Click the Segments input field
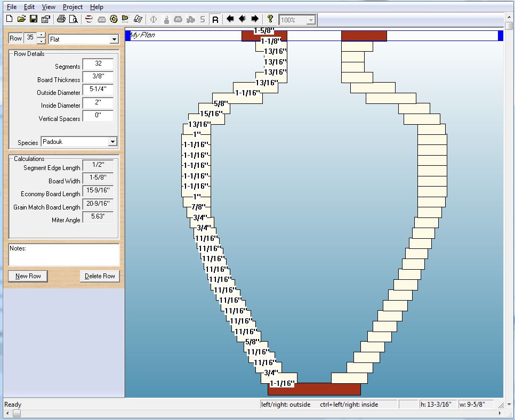The image size is (515, 420). [98, 64]
